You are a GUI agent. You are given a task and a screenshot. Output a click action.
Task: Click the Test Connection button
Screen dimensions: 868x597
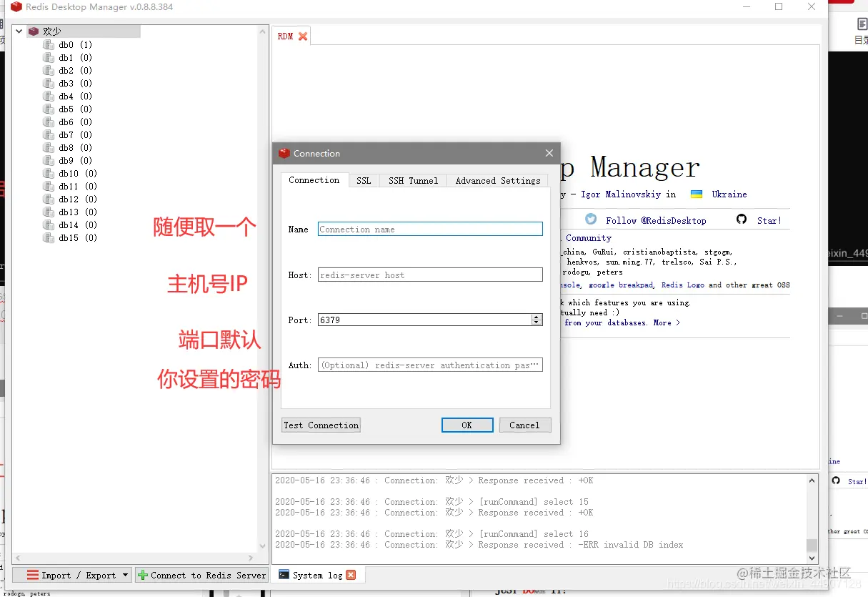point(321,425)
